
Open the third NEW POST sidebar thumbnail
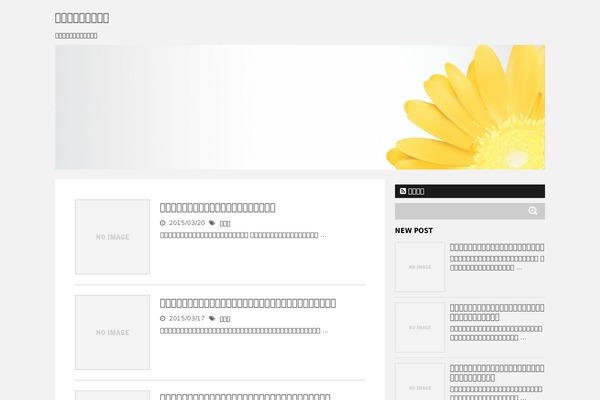(x=420, y=382)
